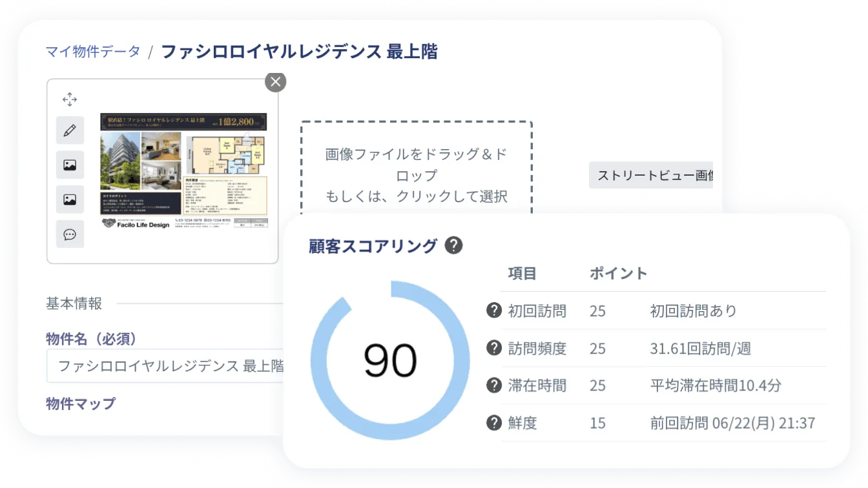Click the ポイント column header

(x=618, y=273)
